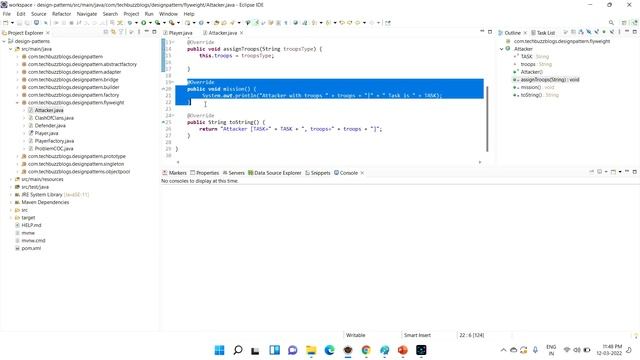Minimize the Console panel

[627, 171]
